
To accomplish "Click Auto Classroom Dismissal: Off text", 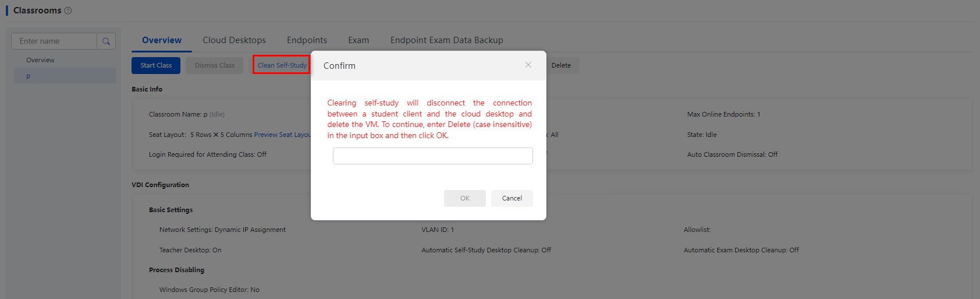I will click(x=732, y=154).
